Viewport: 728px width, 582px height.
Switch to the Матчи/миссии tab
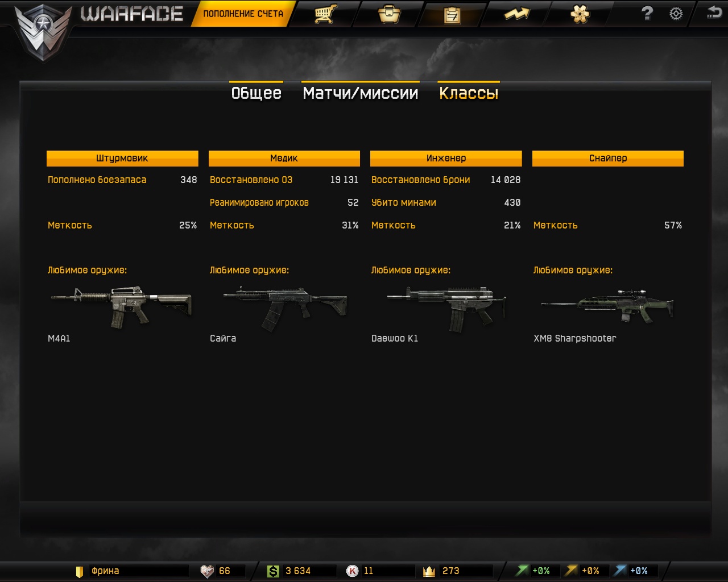click(361, 93)
